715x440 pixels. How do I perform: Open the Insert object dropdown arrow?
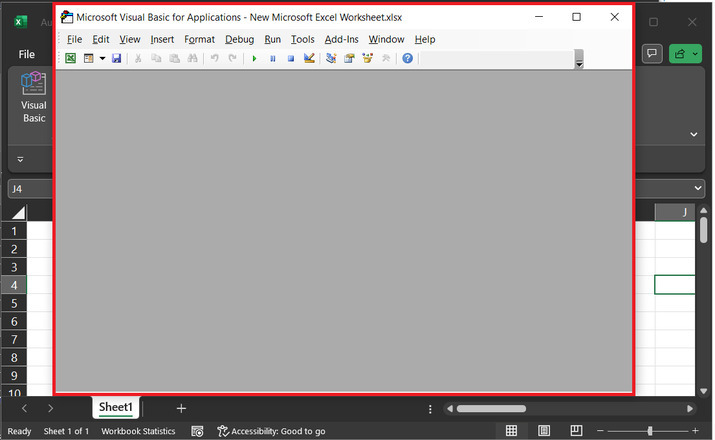tap(102, 58)
